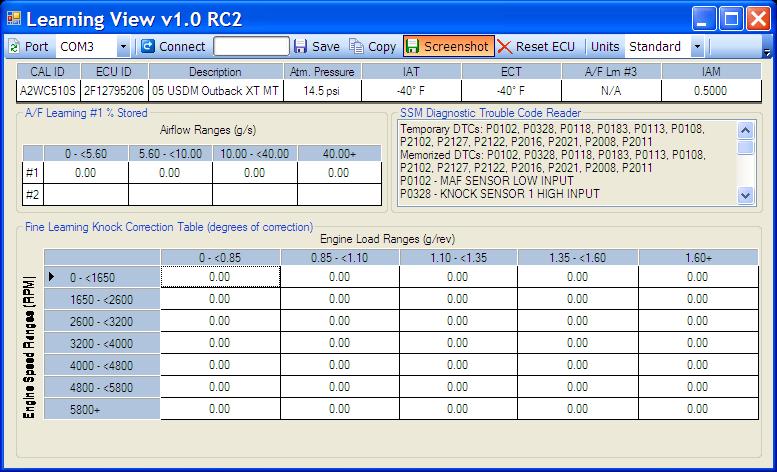Click the Port refresh icon
777x472 pixels.
pos(14,47)
